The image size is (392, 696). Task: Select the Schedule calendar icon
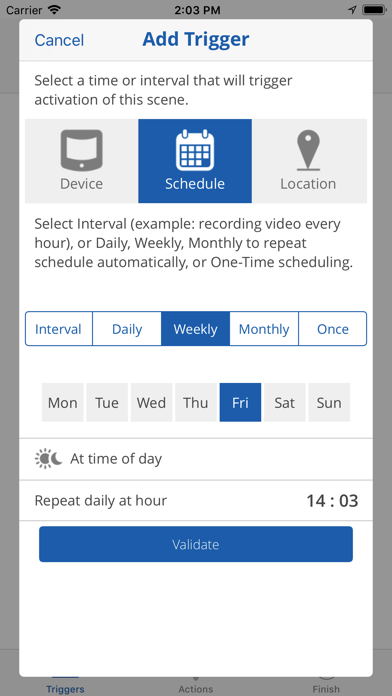pos(195,161)
